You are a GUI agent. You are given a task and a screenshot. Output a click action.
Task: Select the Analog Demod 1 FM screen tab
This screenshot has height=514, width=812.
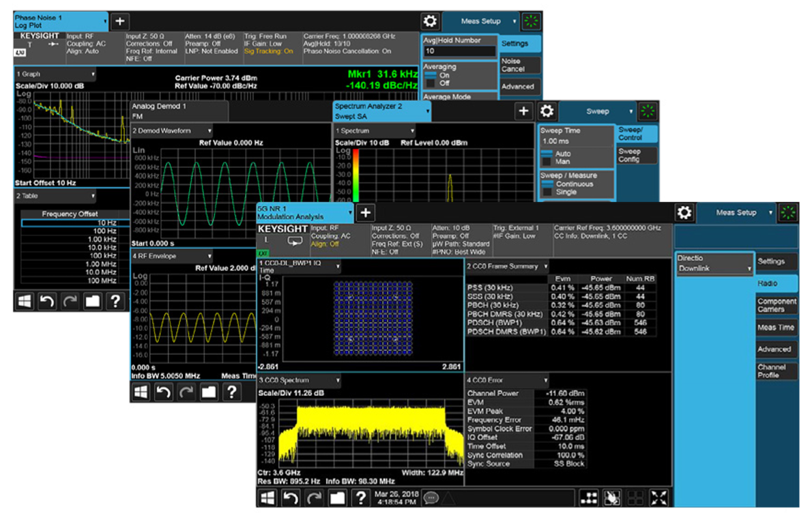point(179,111)
